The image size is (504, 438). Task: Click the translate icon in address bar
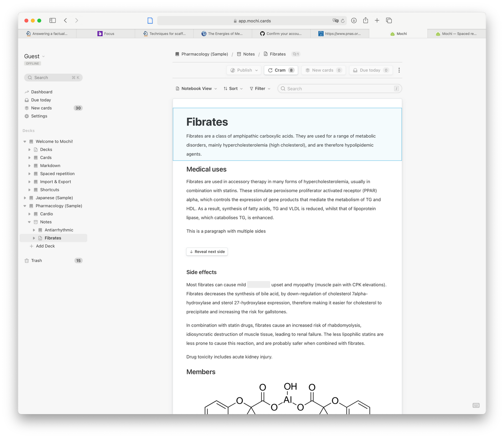pos(335,21)
